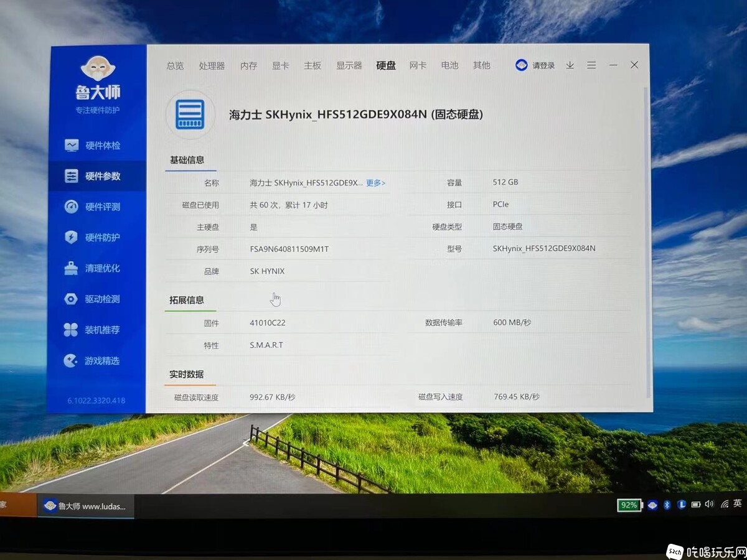Click the 鲁大师 mascot logo

(98, 68)
